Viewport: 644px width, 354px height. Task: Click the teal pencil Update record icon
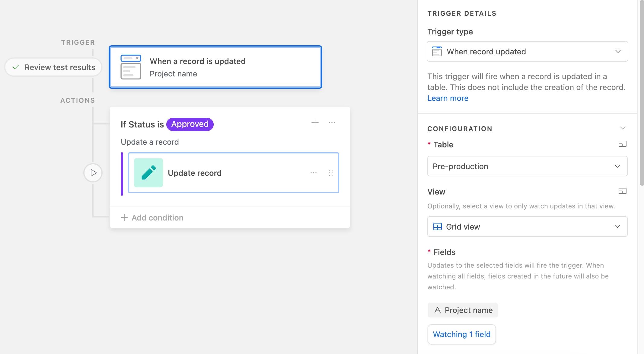tap(148, 173)
